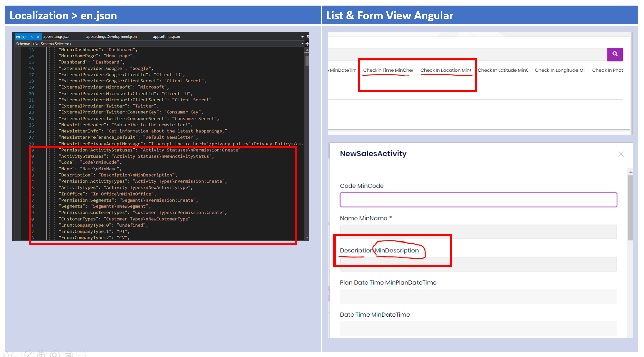Click the slideshow zoom magnifier icon

pyautogui.click(x=55, y=354)
